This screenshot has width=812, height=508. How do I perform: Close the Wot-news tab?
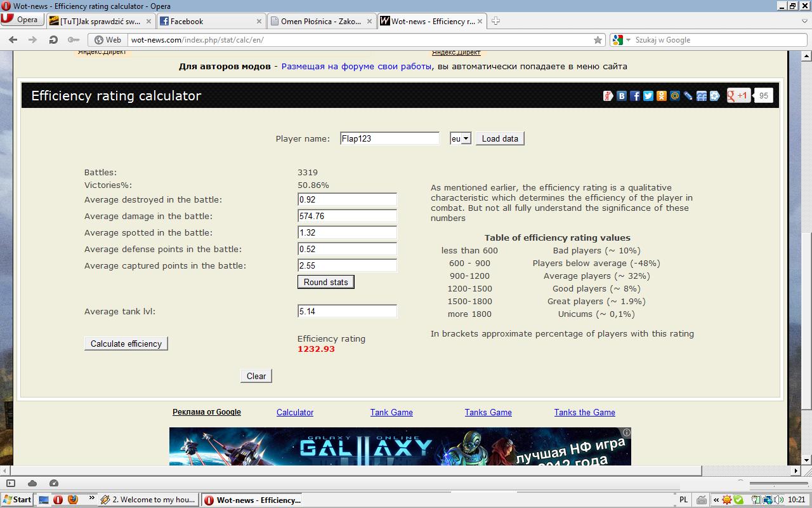[480, 21]
